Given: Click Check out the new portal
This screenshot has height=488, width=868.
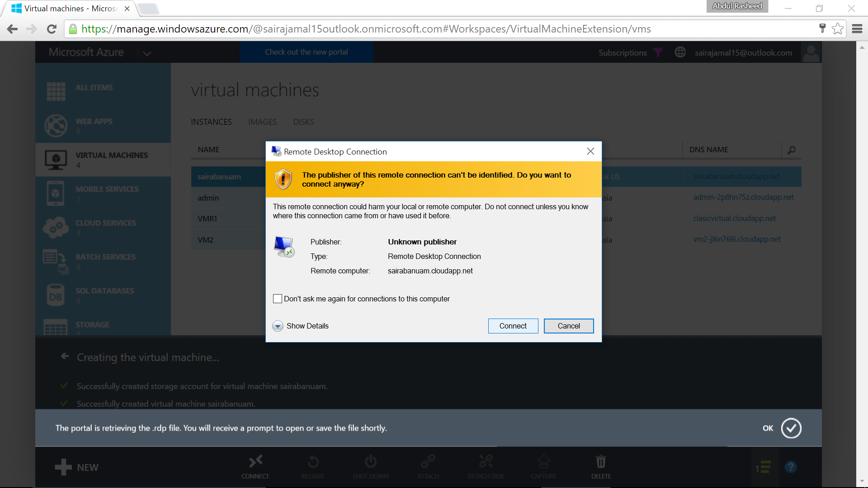Looking at the screenshot, I should tap(307, 52).
